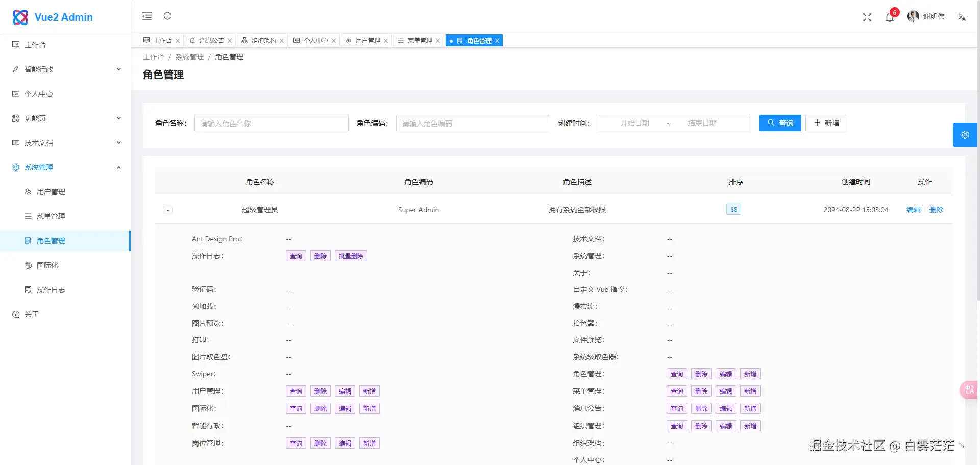Open 用户管理 in the sidebar

(x=65, y=192)
